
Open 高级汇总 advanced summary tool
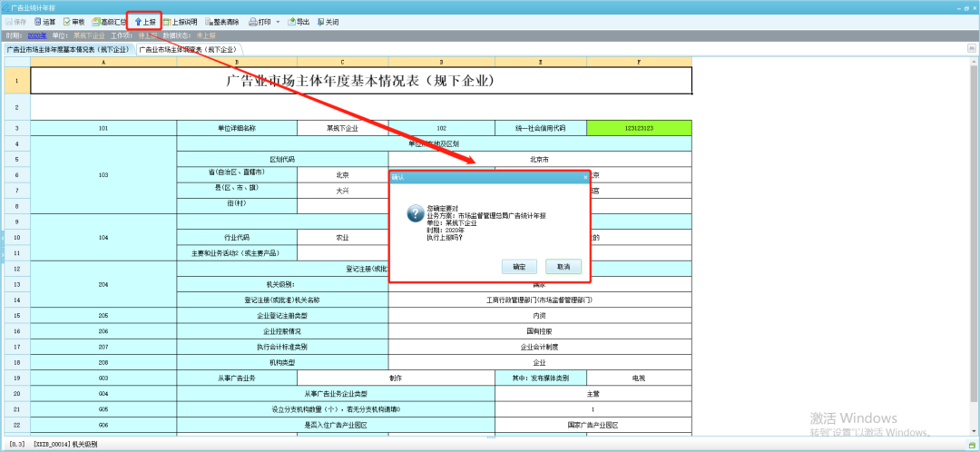(x=109, y=22)
